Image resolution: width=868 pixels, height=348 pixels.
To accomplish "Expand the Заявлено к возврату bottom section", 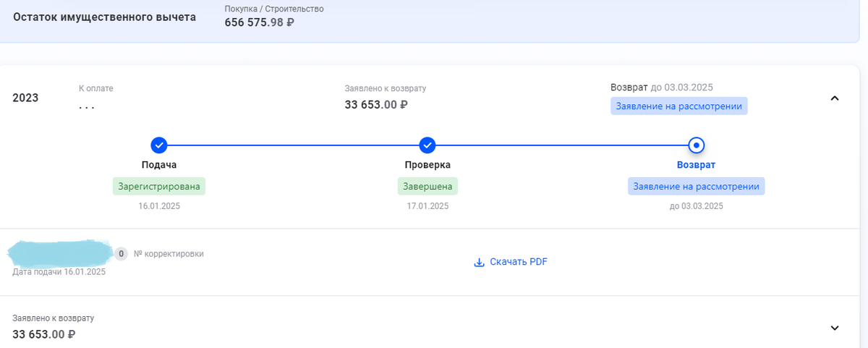I will coord(835,328).
